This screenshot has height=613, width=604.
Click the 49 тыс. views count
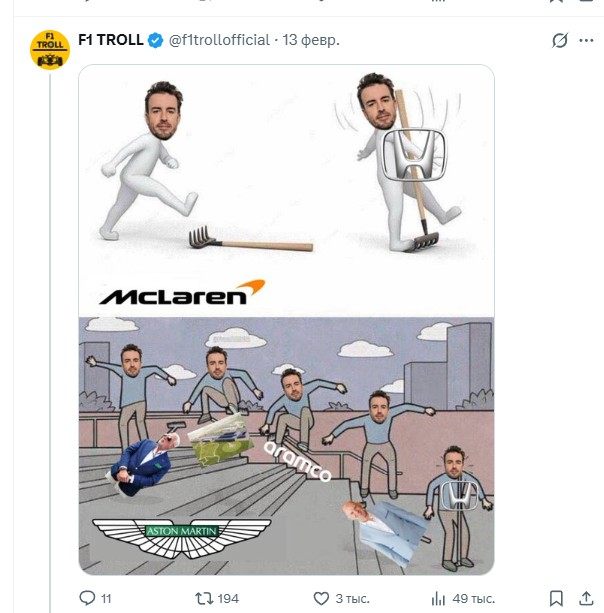tap(475, 598)
